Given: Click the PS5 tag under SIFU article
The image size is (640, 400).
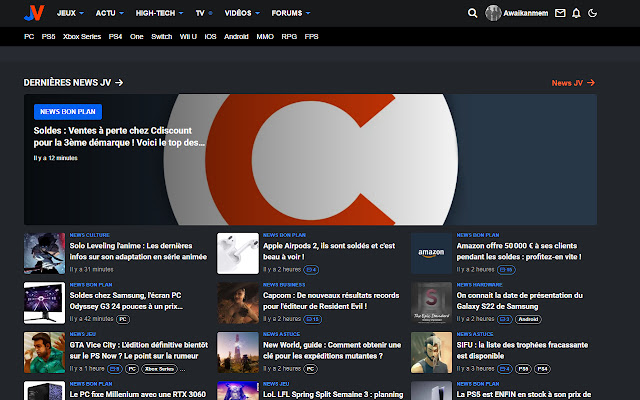Looking at the screenshot, I should tap(525, 369).
